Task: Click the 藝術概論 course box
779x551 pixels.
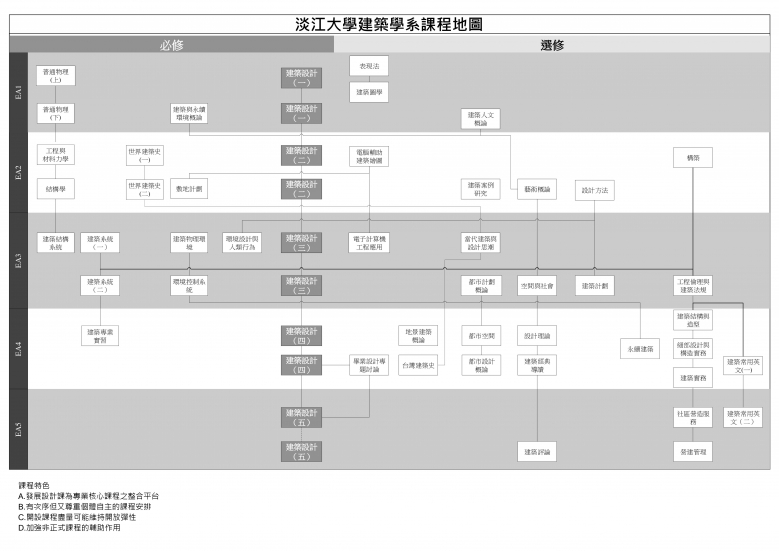Action: point(537,189)
